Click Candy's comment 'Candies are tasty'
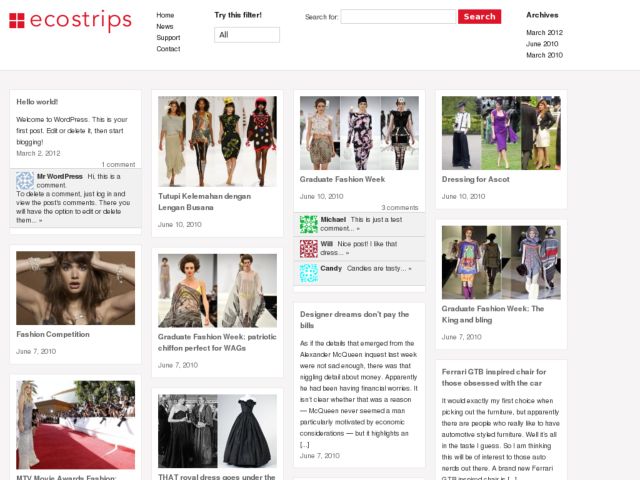The height and width of the screenshot is (480, 640). pos(379,269)
